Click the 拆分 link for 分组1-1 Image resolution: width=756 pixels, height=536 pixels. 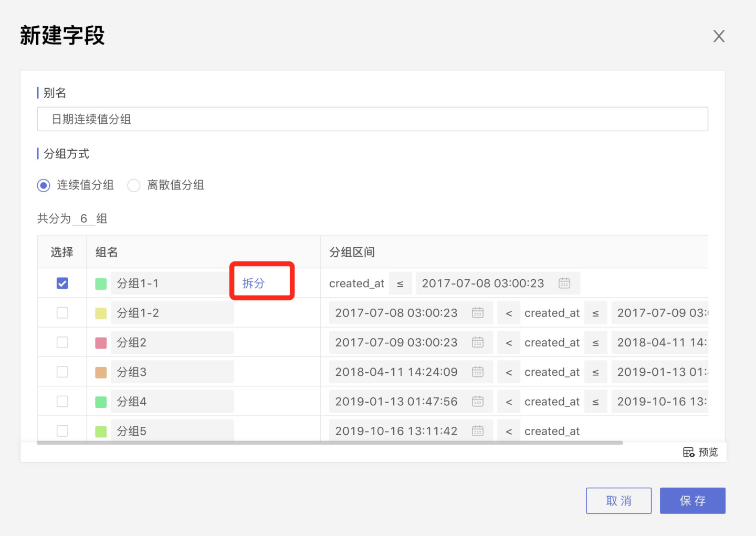254,283
